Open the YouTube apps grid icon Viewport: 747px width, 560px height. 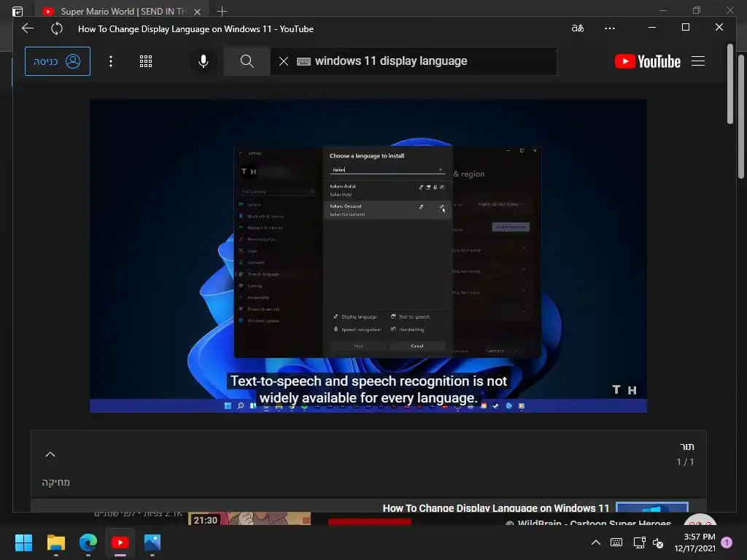[x=146, y=61]
